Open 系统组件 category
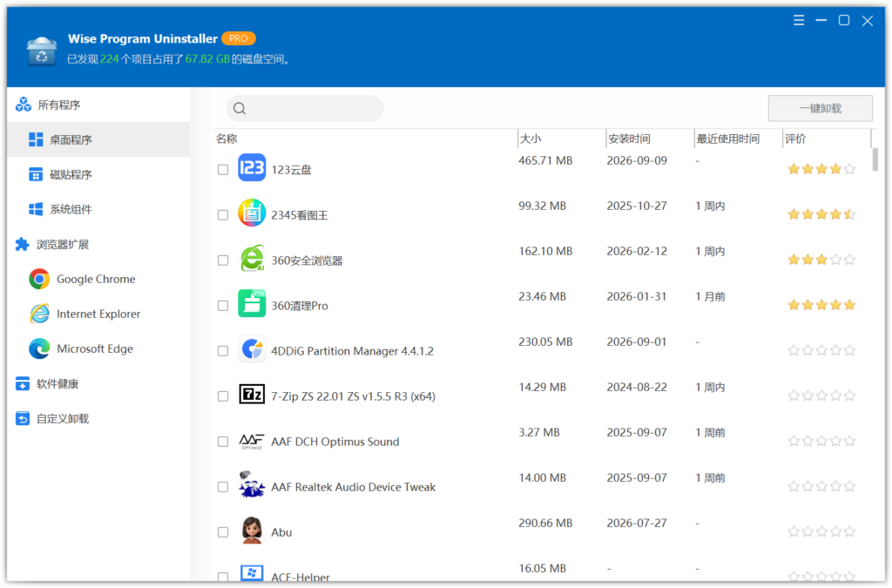This screenshot has width=892, height=588. (x=98, y=209)
